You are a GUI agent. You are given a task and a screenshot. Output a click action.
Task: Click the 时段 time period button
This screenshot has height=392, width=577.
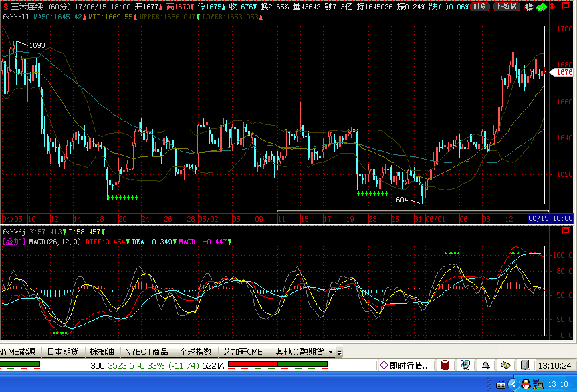coord(479,7)
